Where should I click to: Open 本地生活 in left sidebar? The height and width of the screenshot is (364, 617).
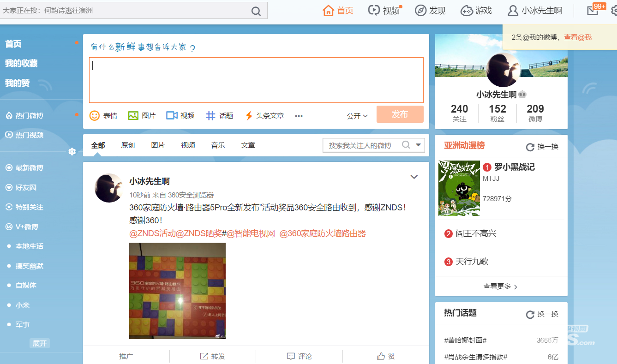[29, 246]
